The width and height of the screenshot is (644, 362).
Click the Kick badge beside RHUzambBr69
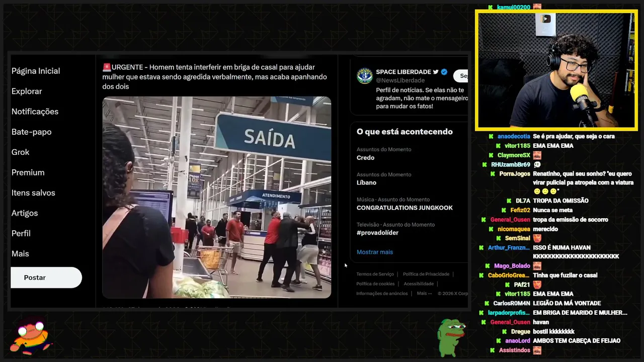(x=485, y=165)
